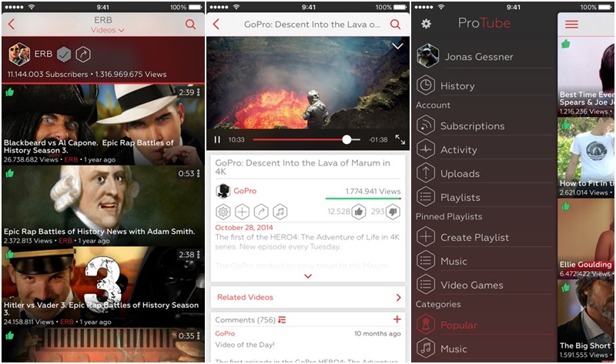Open pinned Music playlist
Image resolution: width=616 pixels, height=364 pixels.
coord(484,261)
